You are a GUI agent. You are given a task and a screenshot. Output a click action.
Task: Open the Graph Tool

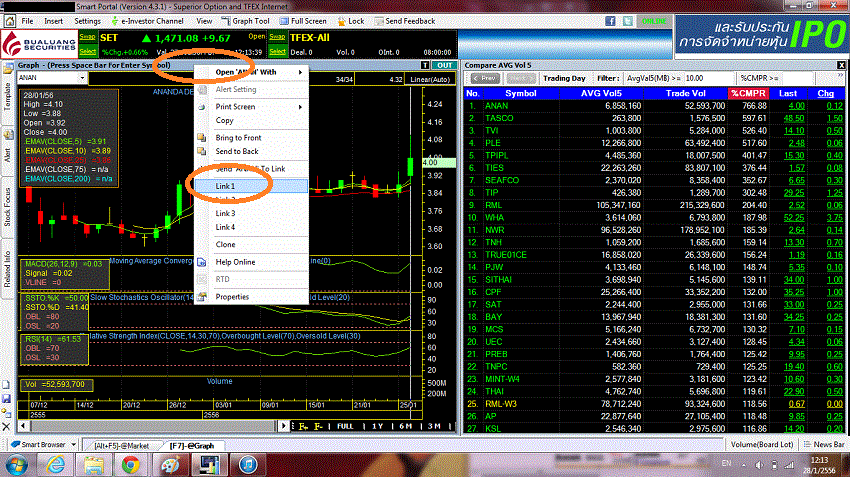click(246, 21)
